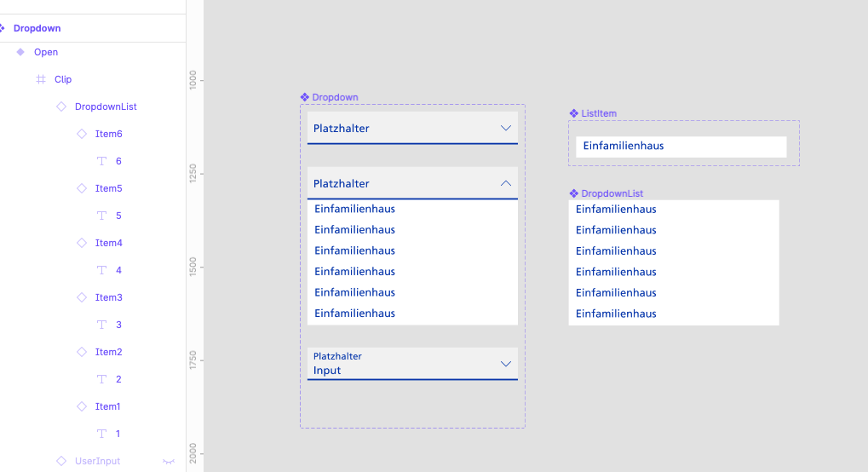868x472 pixels.
Task: Click the ListItem label's component icon on canvas
Action: [x=574, y=113]
